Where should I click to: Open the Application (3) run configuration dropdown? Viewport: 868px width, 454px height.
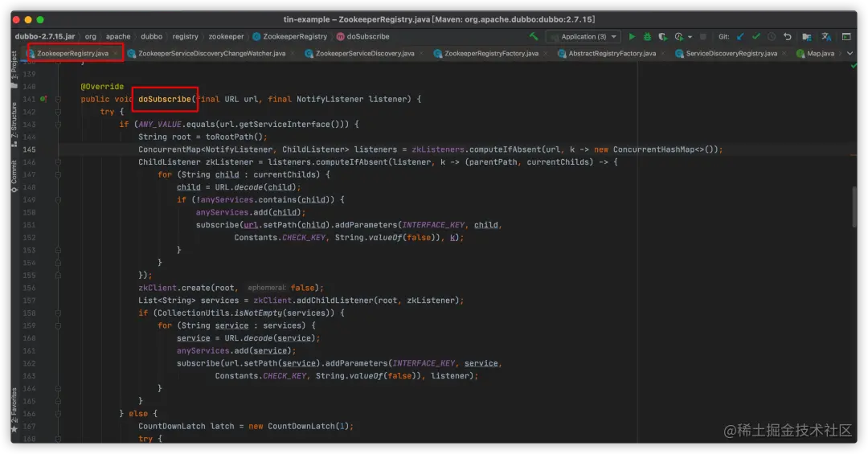(x=583, y=36)
